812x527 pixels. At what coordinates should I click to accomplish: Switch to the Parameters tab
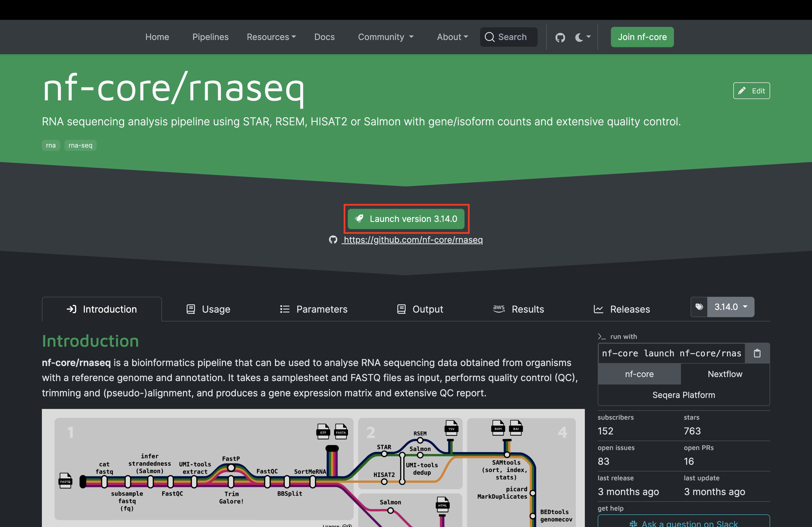click(x=314, y=309)
